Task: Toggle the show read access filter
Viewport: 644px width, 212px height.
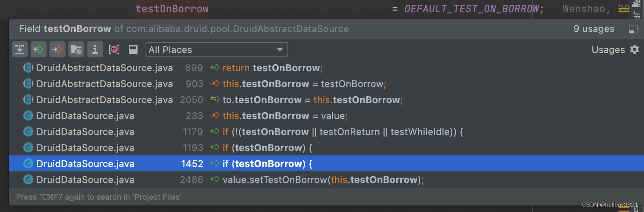Action: click(39, 49)
